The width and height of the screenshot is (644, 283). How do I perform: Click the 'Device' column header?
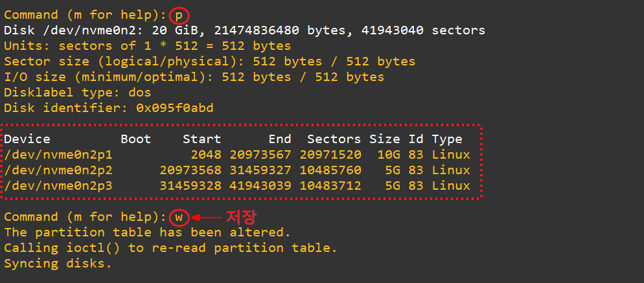tap(27, 139)
